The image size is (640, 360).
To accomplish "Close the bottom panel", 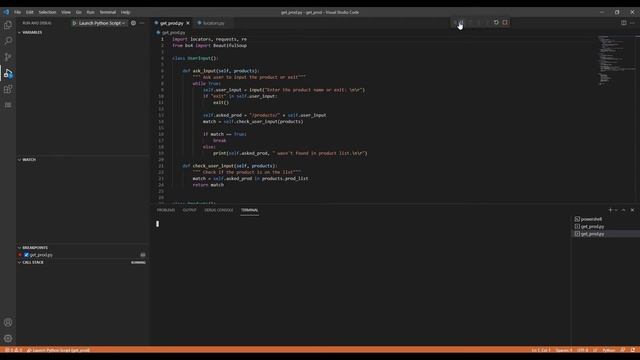I will (x=632, y=210).
